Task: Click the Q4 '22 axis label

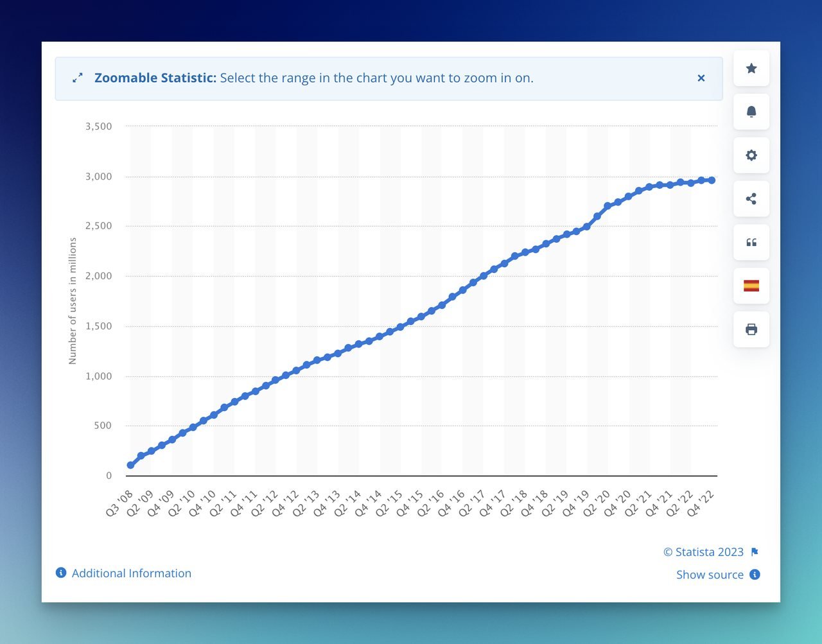Action: [x=701, y=503]
